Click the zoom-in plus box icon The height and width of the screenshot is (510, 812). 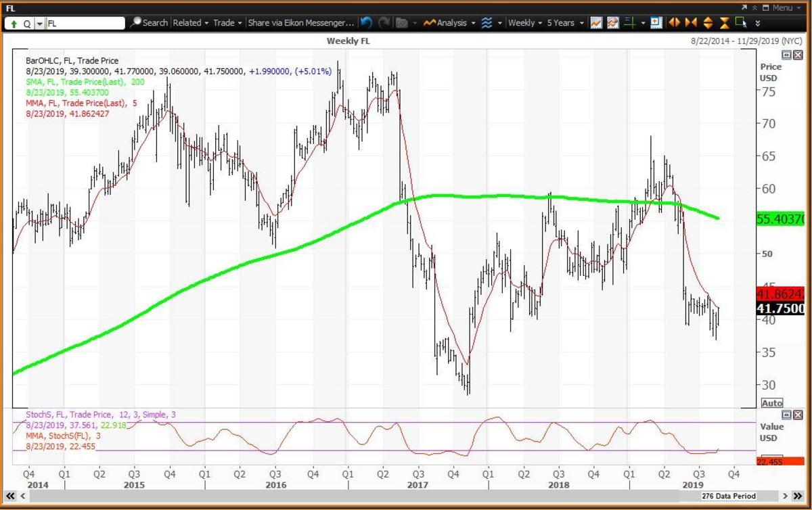pos(655,22)
